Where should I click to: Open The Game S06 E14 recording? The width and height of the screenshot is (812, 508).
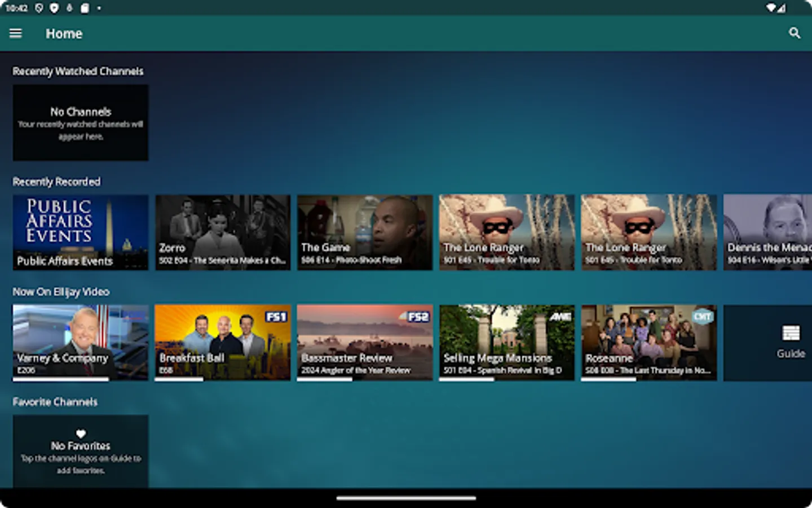coord(365,232)
